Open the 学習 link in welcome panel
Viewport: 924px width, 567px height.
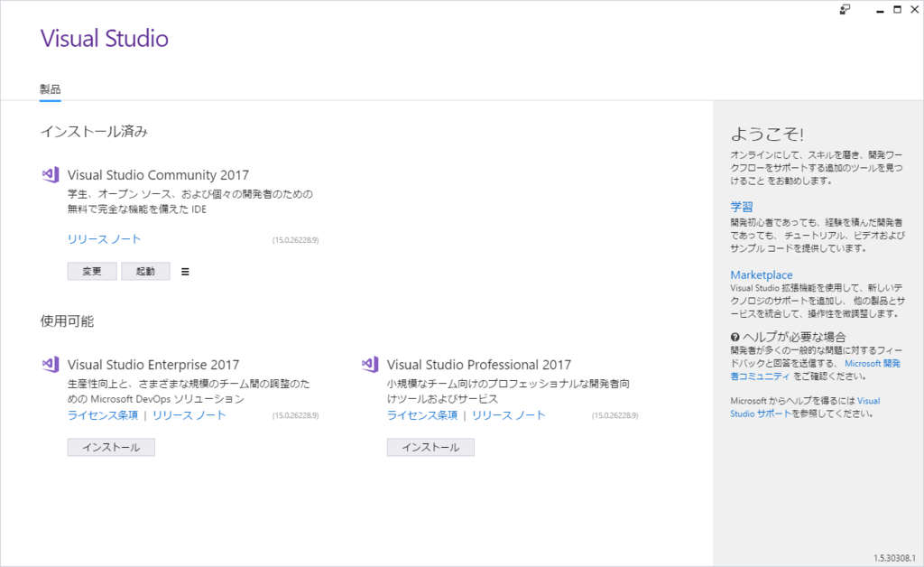point(742,206)
